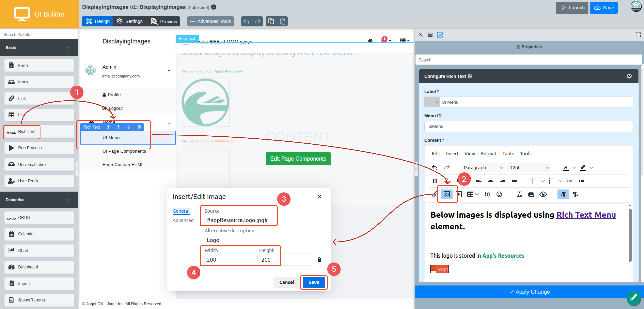
Task: Click the insert link chain icon
Action: [x=435, y=194]
